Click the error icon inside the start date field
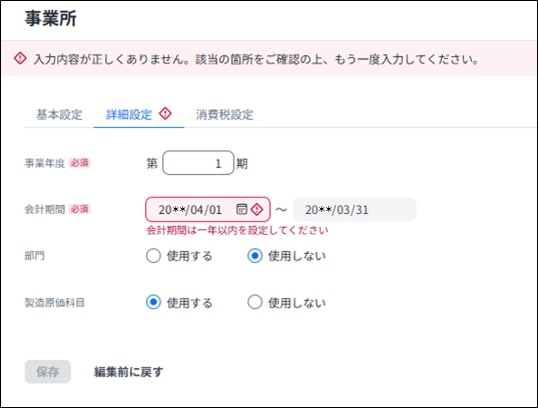 [x=257, y=209]
